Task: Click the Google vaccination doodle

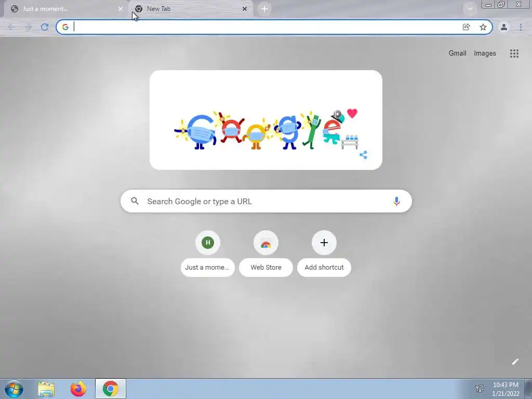Action: click(265, 120)
